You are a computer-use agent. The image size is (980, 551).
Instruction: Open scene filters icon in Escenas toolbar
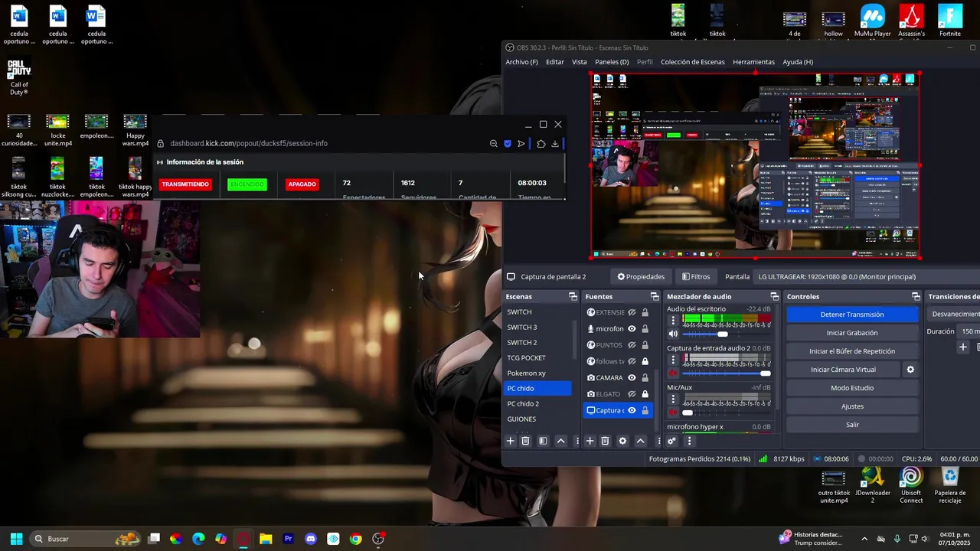pyautogui.click(x=543, y=441)
